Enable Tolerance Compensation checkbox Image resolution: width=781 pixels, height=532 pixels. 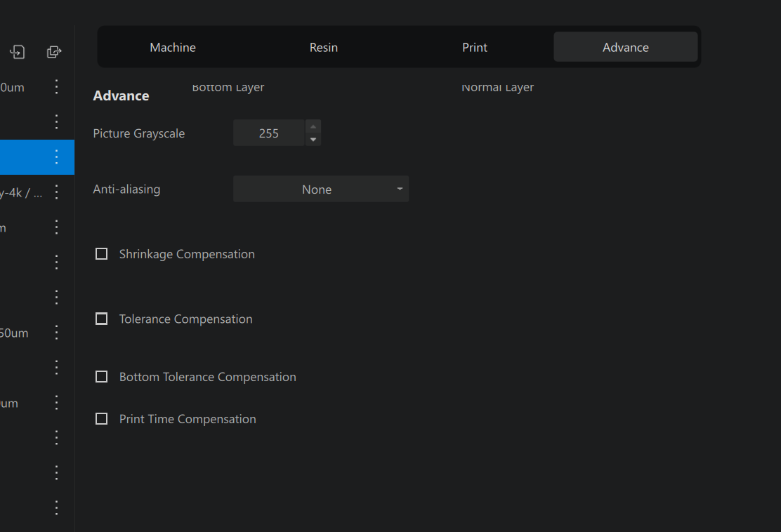102,319
